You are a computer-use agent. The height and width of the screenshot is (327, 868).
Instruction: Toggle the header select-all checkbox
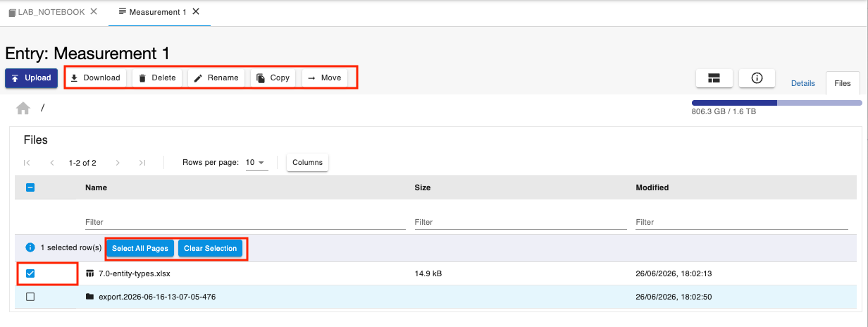point(30,187)
